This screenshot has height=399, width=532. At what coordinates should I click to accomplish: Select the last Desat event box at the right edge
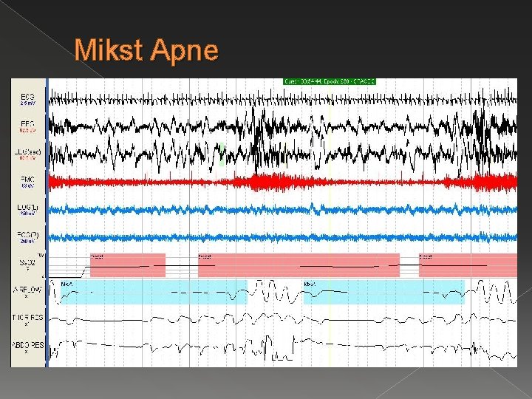point(468,265)
